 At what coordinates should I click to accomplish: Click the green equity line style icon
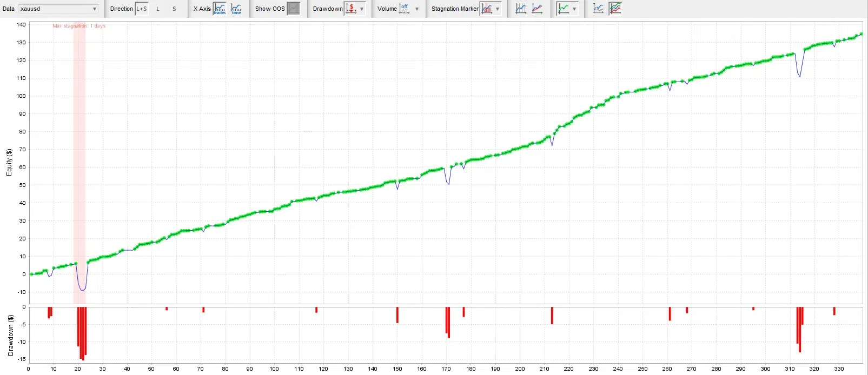[x=564, y=9]
